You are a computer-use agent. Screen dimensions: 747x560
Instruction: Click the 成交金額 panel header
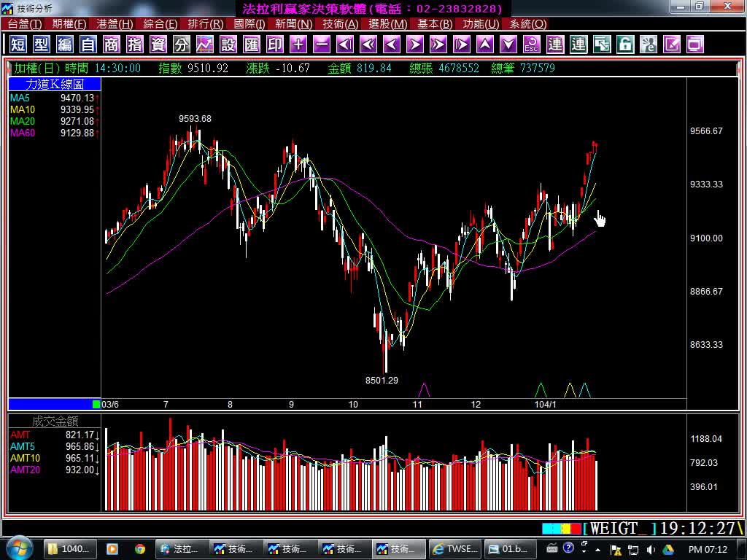click(54, 421)
